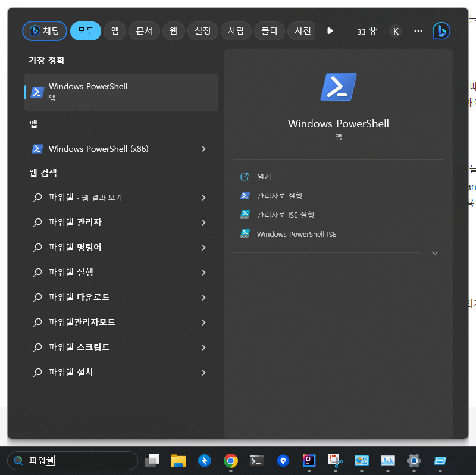Expand arrow for 파워쉘 명령어
The height and width of the screenshot is (475, 476).
[x=203, y=248]
